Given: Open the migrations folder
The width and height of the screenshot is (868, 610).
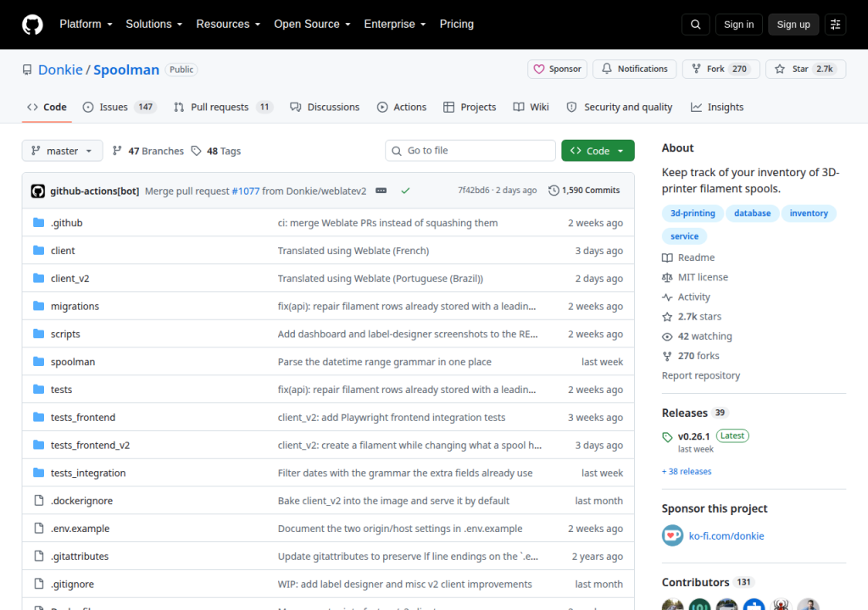Looking at the screenshot, I should [x=75, y=306].
